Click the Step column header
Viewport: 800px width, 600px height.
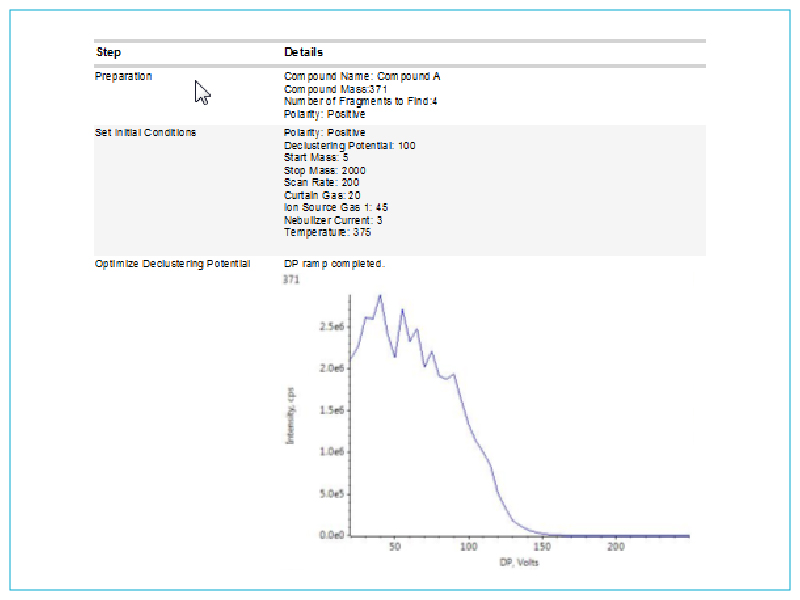pyautogui.click(x=108, y=52)
